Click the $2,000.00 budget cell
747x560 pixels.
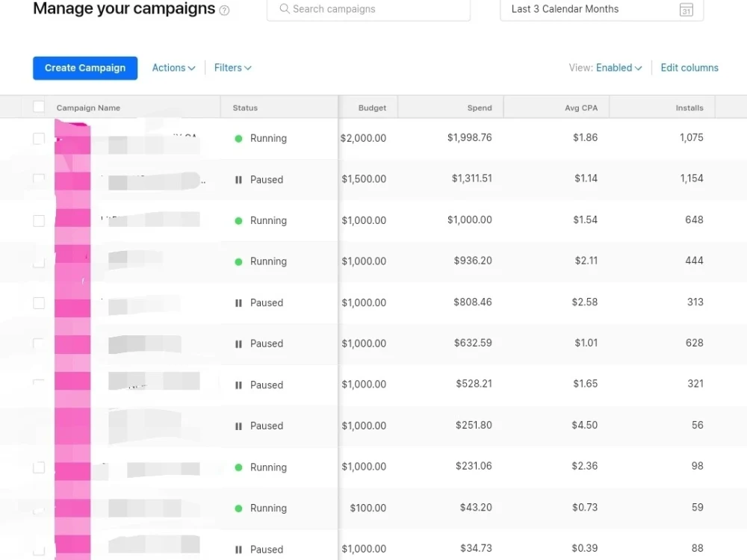[364, 138]
